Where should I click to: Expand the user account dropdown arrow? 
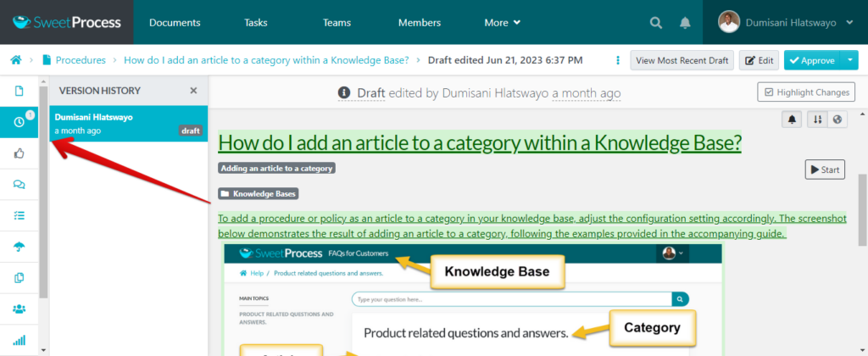tap(849, 23)
